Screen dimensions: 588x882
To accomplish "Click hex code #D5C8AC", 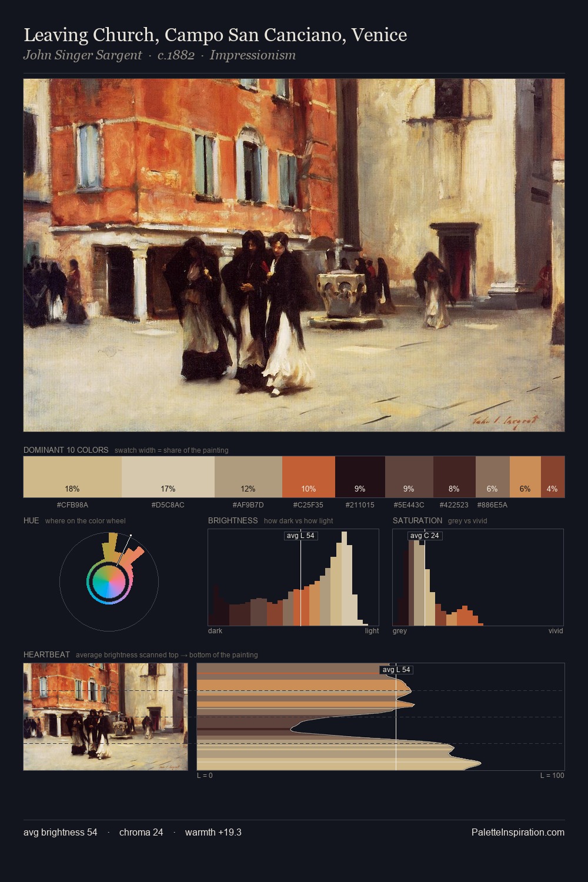I will coord(168,505).
